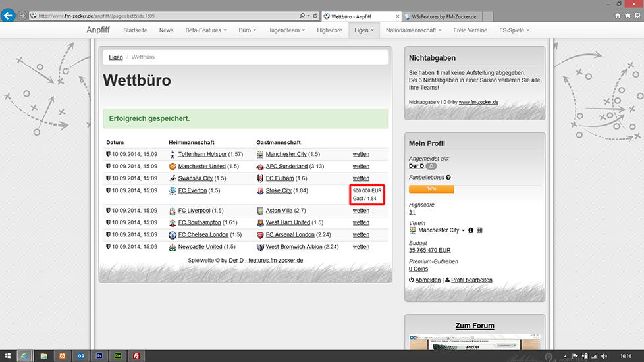This screenshot has height=362, width=644.
Task: Refresh the page via the reload icon
Action: point(315,15)
